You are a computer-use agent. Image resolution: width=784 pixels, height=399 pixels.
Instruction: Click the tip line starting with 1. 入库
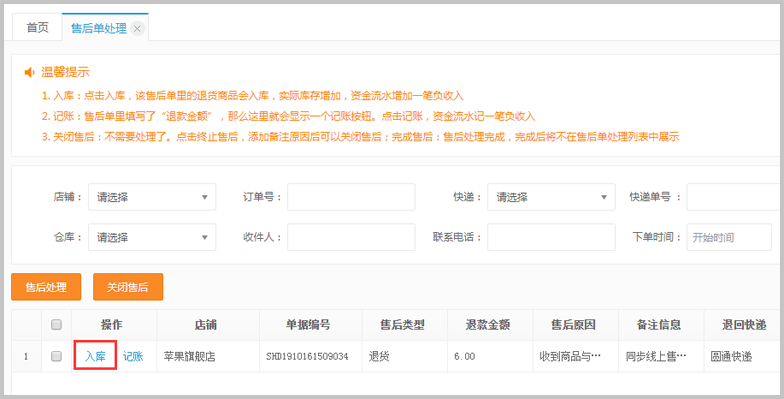[253, 96]
